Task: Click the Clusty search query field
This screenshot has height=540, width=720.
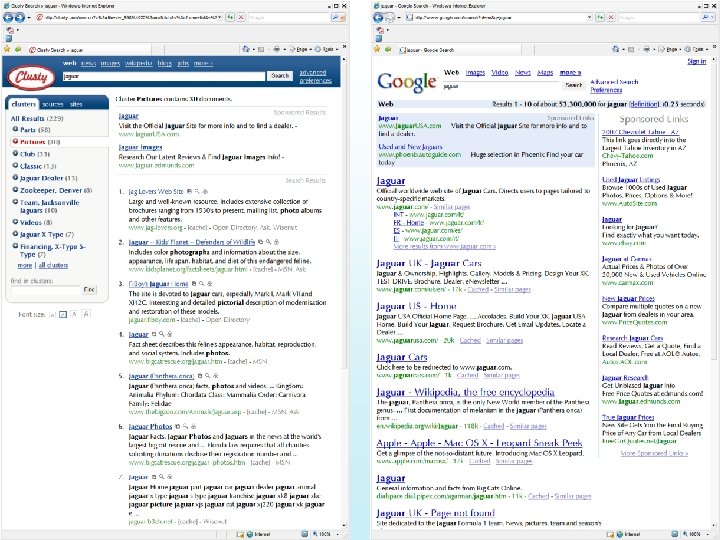Action: pyautogui.click(x=164, y=76)
